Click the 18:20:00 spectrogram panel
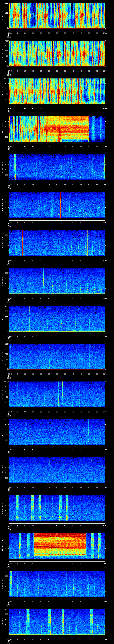Viewport: 114px width, 644px height. coord(57,167)
